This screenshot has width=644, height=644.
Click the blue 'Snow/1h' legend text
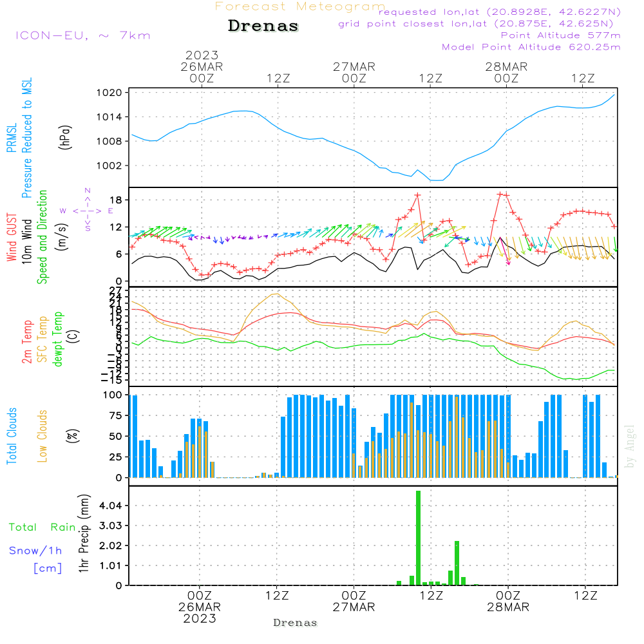tap(35, 551)
